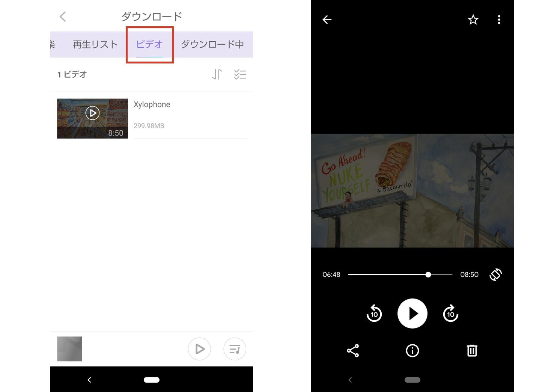Open the ダウンロード中 tab
Screen dimensions: 560x392
[212, 44]
